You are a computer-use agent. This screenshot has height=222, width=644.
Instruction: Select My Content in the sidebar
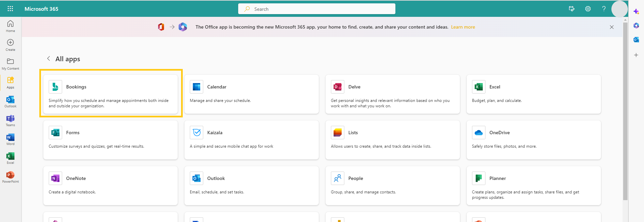10,64
